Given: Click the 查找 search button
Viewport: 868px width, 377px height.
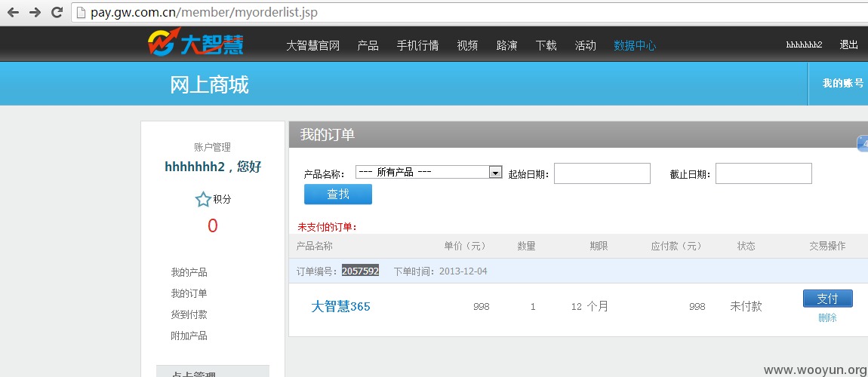Looking at the screenshot, I should click(x=338, y=194).
